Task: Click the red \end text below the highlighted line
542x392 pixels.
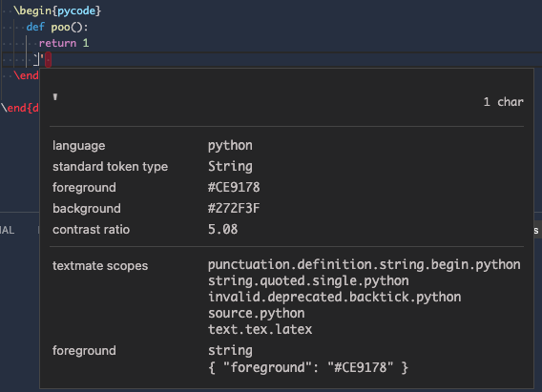Action: [26, 75]
